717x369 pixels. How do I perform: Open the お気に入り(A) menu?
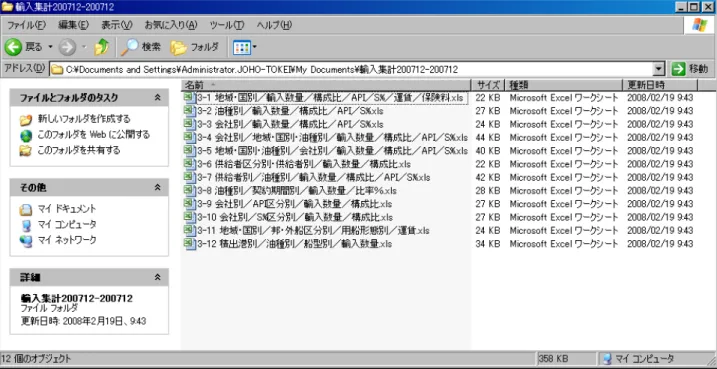click(x=171, y=25)
